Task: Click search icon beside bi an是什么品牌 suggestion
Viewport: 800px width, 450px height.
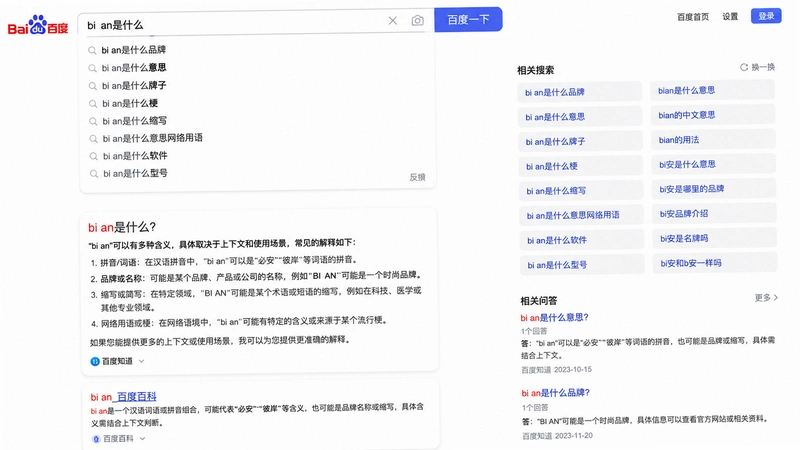Action: click(x=92, y=51)
